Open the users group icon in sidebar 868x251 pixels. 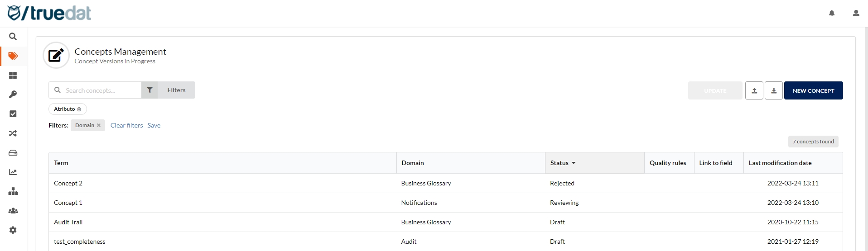[13, 211]
